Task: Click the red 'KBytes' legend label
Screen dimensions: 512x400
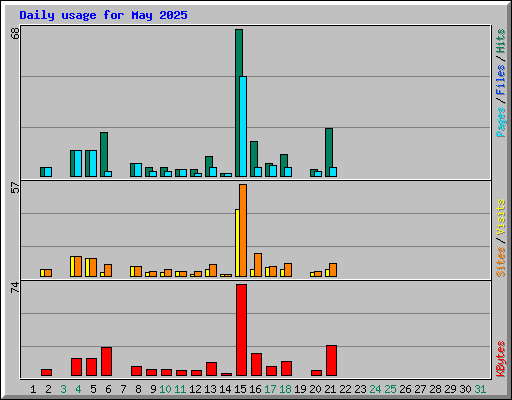Action: 501,359
